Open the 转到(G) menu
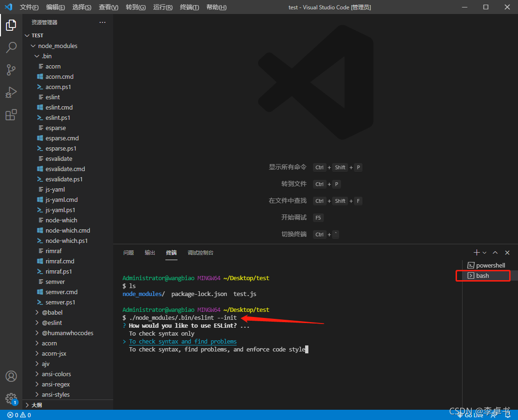Image resolution: width=518 pixels, height=420 pixels. click(136, 7)
